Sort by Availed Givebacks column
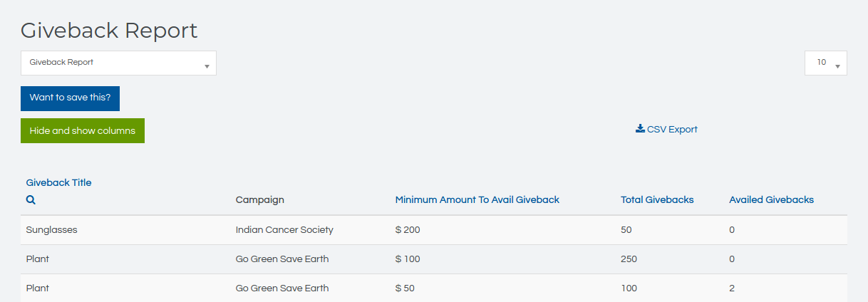 (771, 200)
